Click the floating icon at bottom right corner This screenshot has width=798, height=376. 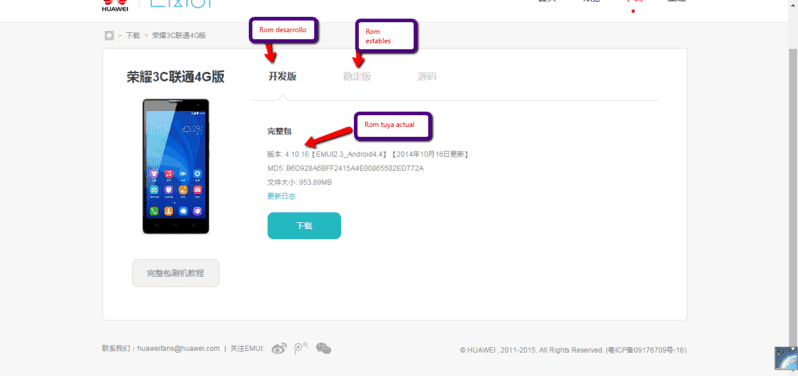click(786, 358)
